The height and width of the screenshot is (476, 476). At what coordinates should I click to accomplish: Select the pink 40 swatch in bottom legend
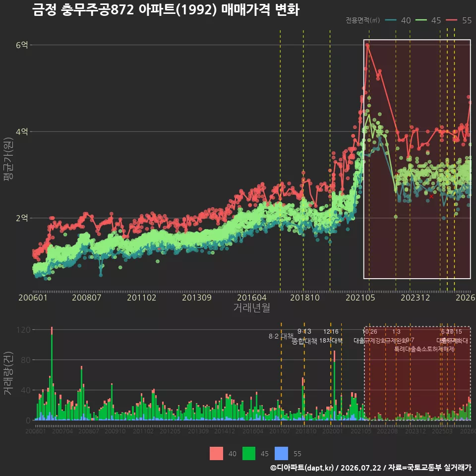(x=216, y=454)
